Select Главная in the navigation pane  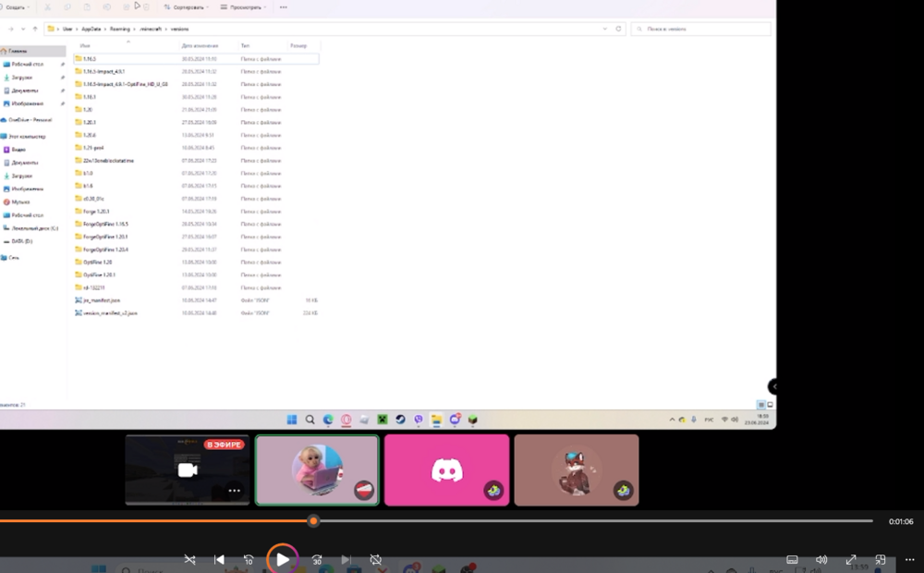pyautogui.click(x=32, y=51)
